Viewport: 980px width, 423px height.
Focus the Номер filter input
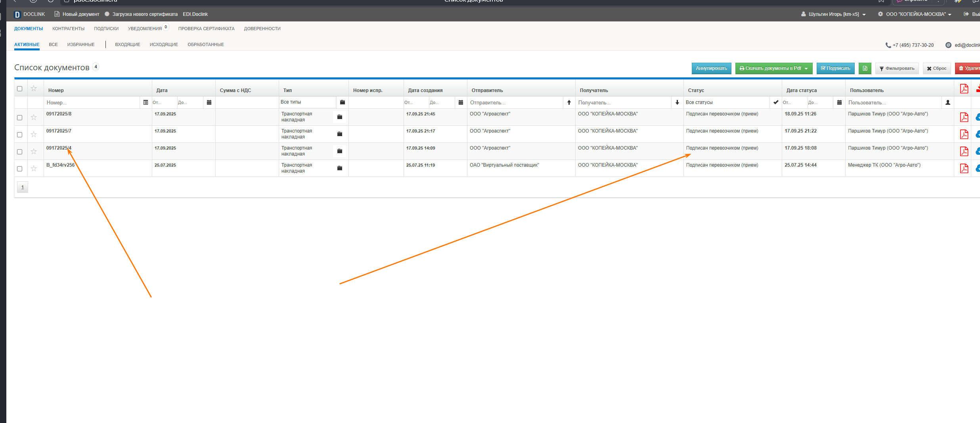tap(92, 102)
